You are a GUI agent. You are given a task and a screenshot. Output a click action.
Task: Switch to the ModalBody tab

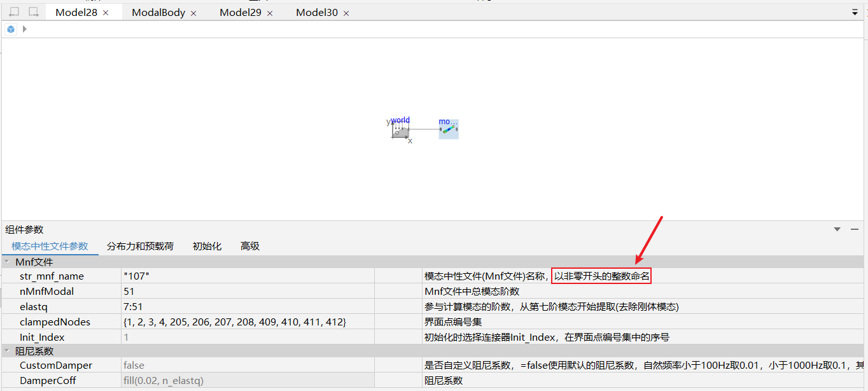pyautogui.click(x=158, y=12)
